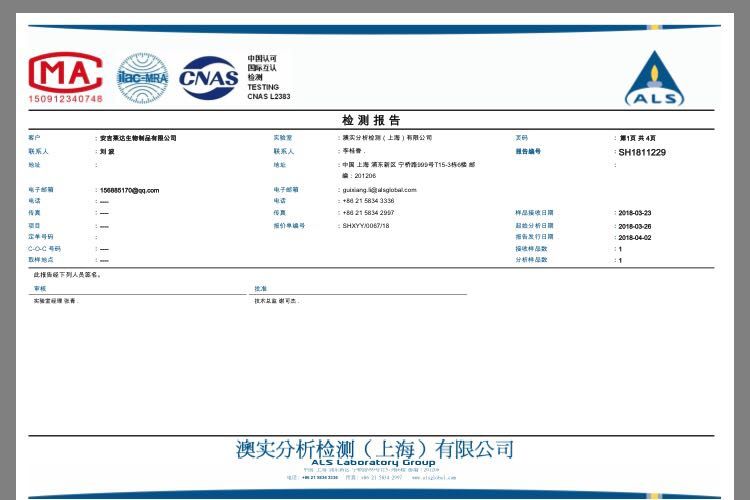Click the ilac-MRA round logo
750x500 pixels.
tap(143, 78)
